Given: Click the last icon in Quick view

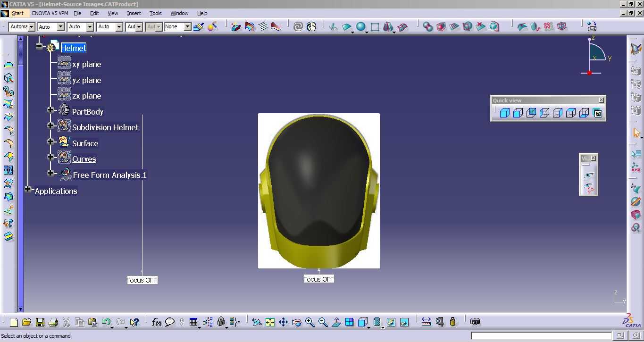Looking at the screenshot, I should [x=598, y=113].
